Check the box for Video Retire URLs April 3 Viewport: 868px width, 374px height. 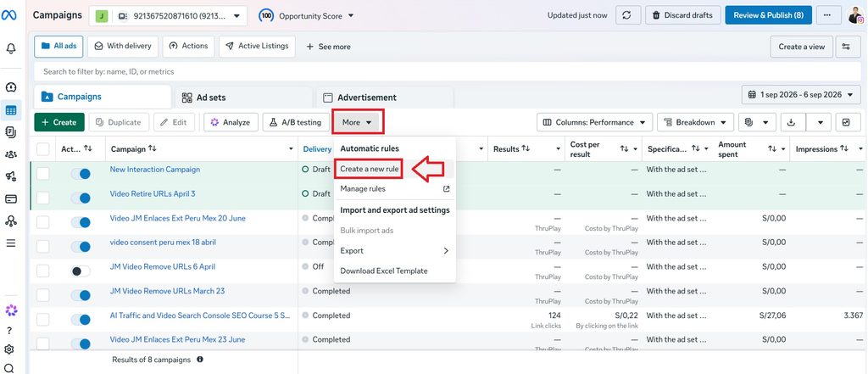pos(42,198)
